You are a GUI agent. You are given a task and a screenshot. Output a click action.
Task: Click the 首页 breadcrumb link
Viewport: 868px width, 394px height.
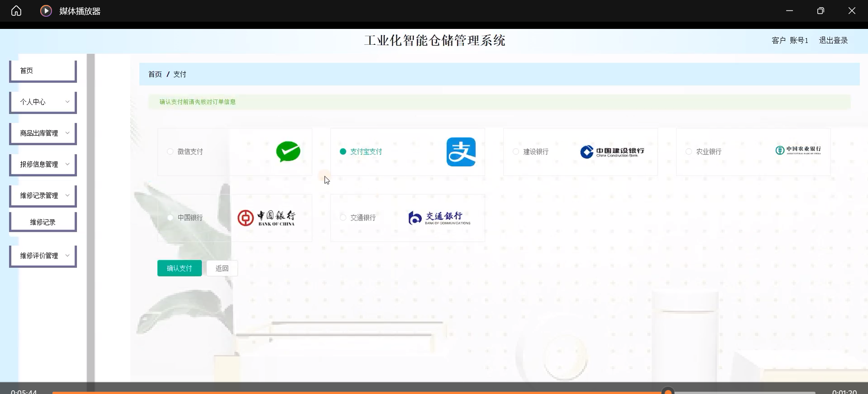[x=155, y=74]
